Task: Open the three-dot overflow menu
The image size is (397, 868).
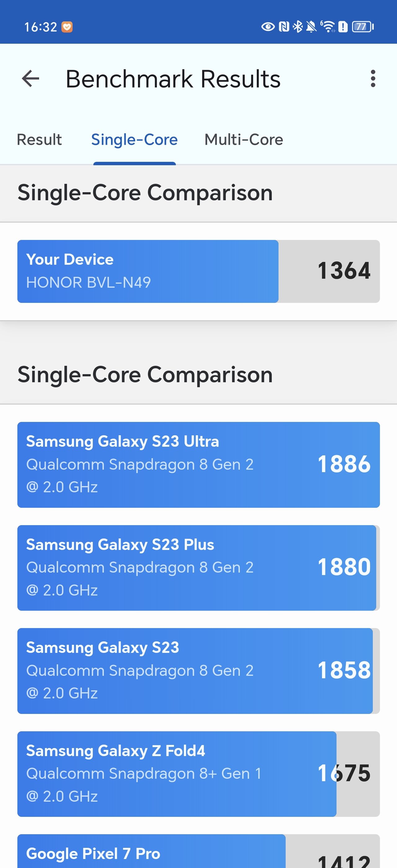Action: [373, 78]
